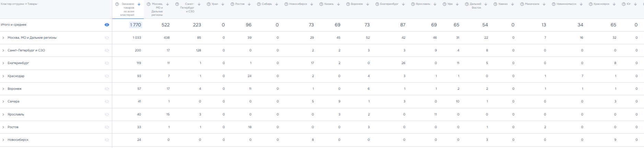Expand the Краснодар cluster row

3,76
